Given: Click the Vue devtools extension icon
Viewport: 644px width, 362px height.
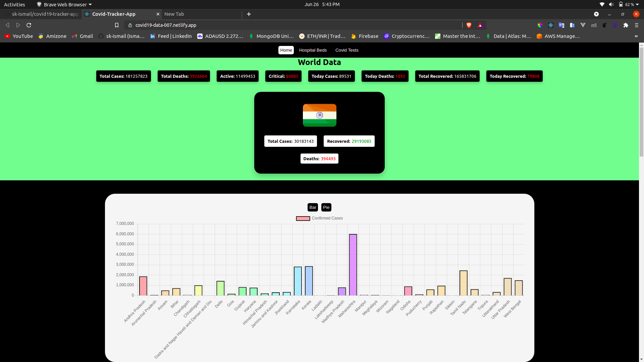Looking at the screenshot, I should pyautogui.click(x=583, y=25).
